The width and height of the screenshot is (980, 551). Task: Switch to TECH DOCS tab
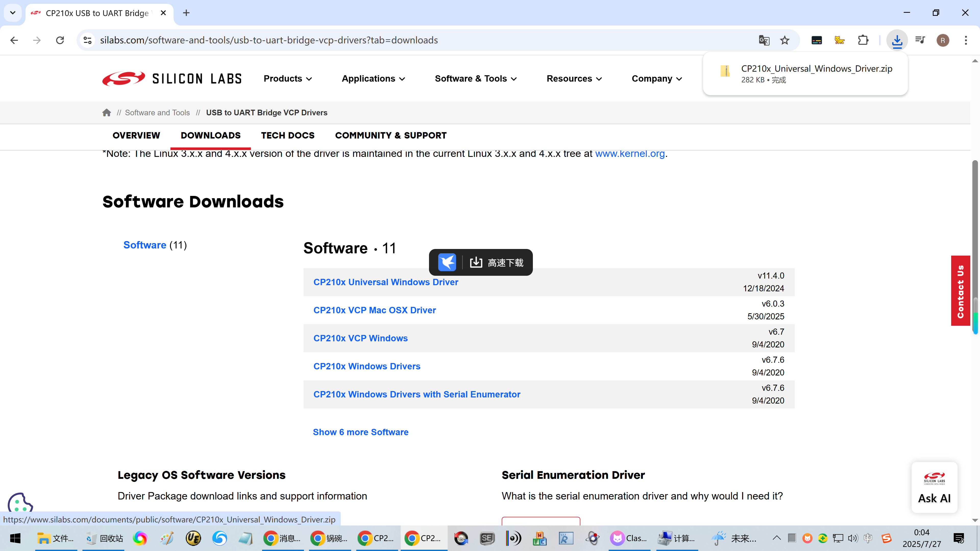click(x=288, y=135)
